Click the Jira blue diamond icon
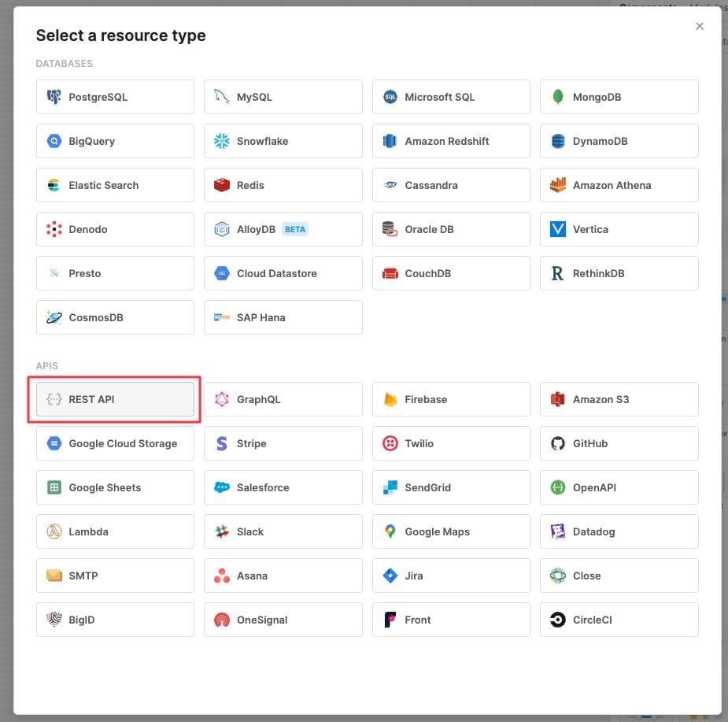The height and width of the screenshot is (722, 728). [390, 576]
